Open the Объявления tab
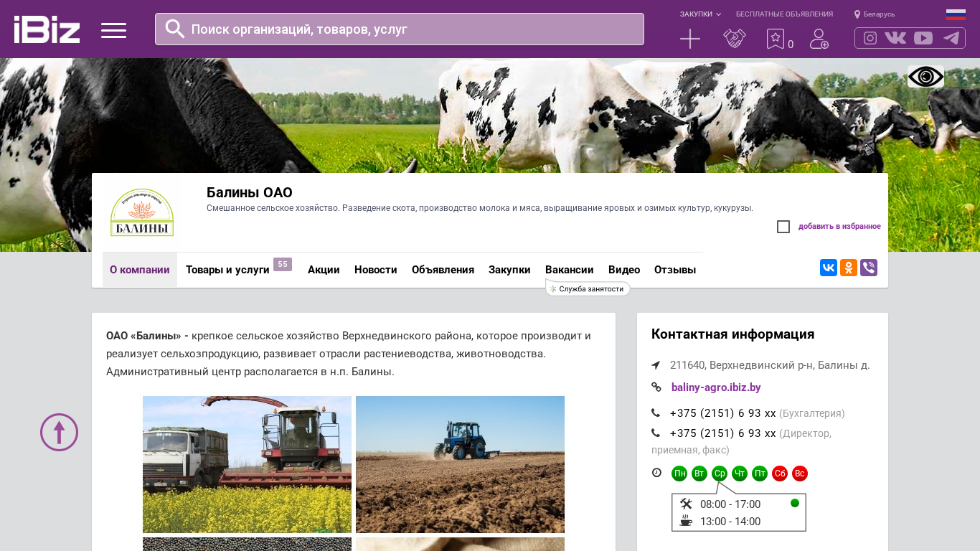Image resolution: width=980 pixels, height=551 pixels. coord(443,270)
